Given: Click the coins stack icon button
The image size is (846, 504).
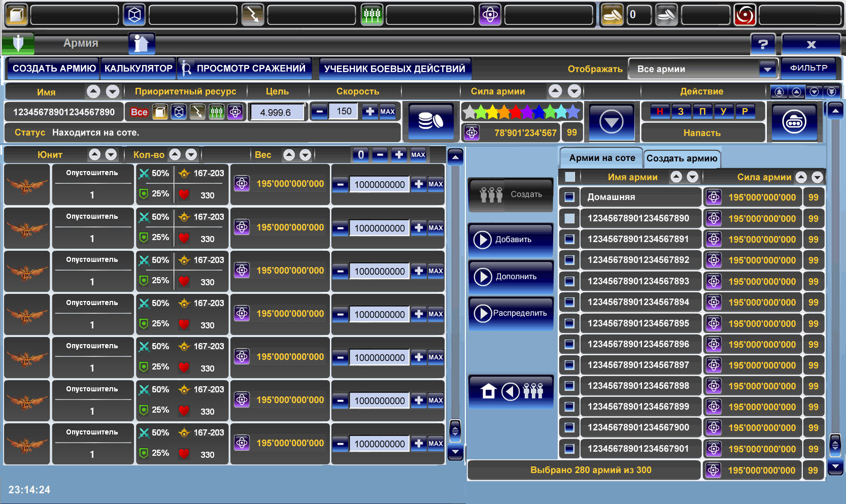Looking at the screenshot, I should tap(430, 122).
